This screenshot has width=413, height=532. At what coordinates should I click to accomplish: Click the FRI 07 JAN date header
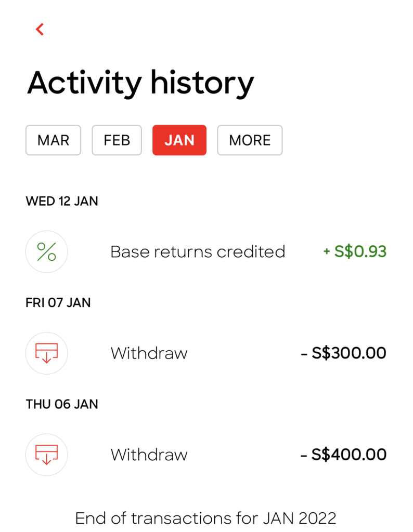point(58,303)
